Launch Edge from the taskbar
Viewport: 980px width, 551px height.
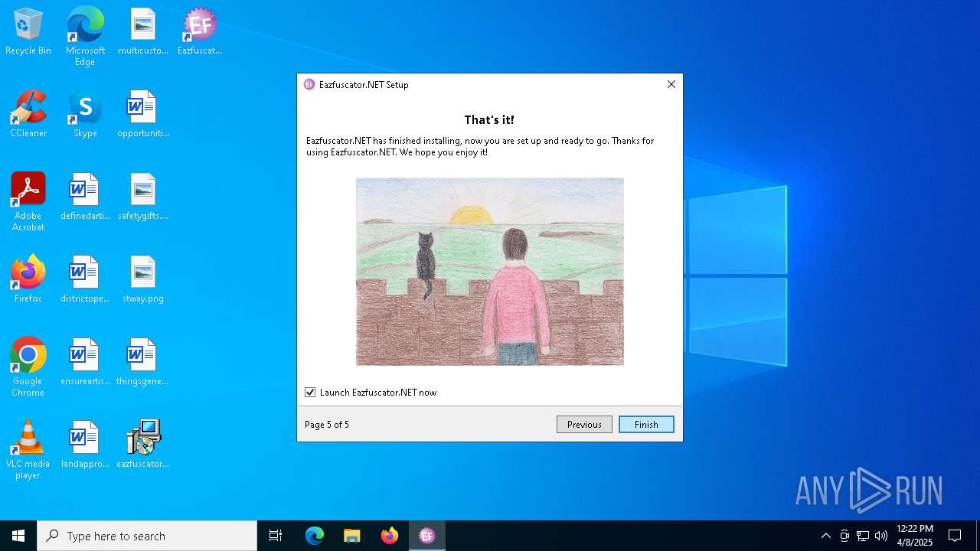(315, 536)
